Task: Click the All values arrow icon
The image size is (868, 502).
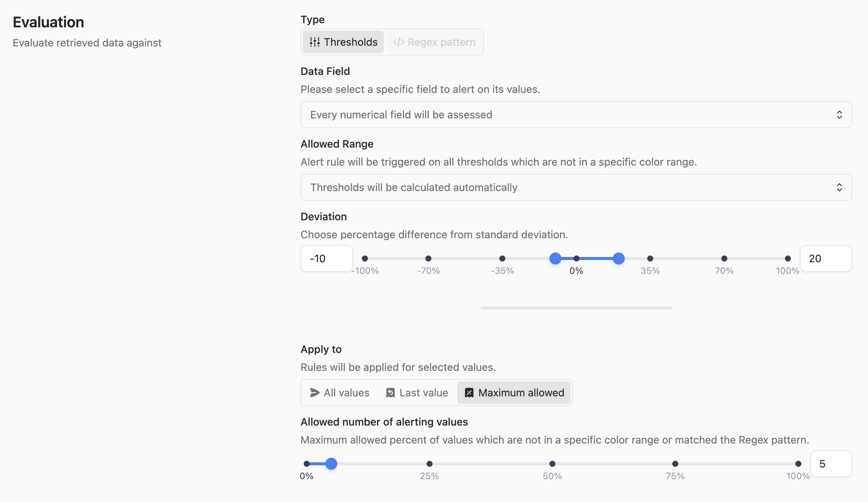Action: point(315,393)
